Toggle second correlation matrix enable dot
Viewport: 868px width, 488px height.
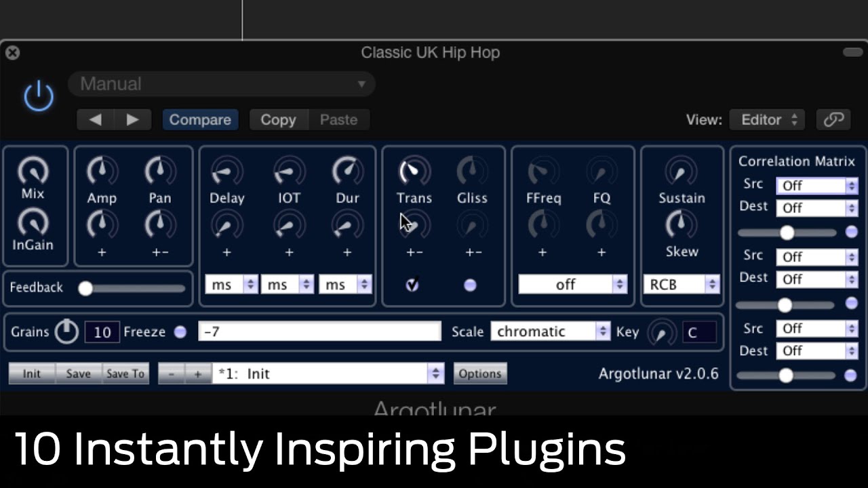coord(851,304)
